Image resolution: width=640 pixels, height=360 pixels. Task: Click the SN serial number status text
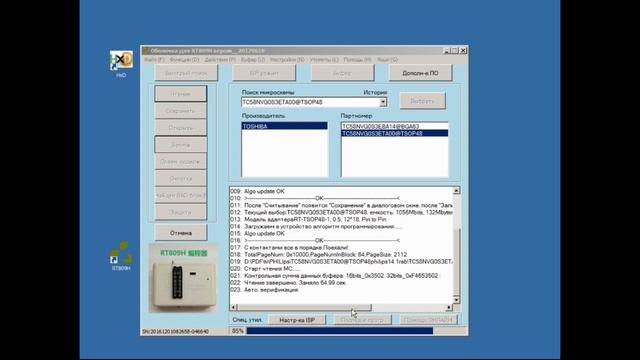[x=176, y=331]
